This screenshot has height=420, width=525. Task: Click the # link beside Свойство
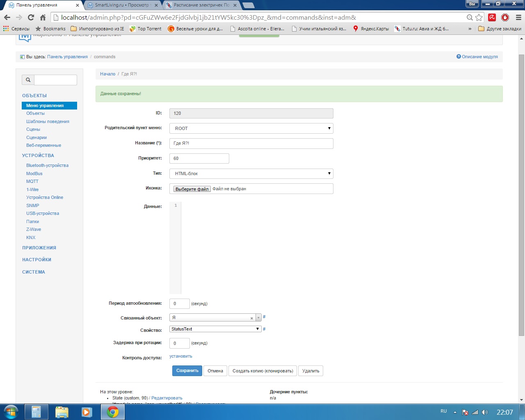tap(264, 329)
